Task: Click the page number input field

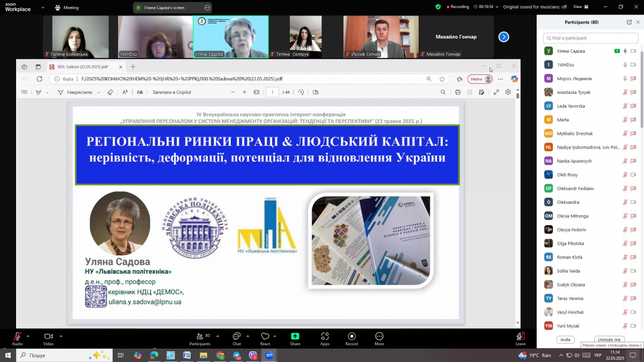Action: tap(272, 92)
